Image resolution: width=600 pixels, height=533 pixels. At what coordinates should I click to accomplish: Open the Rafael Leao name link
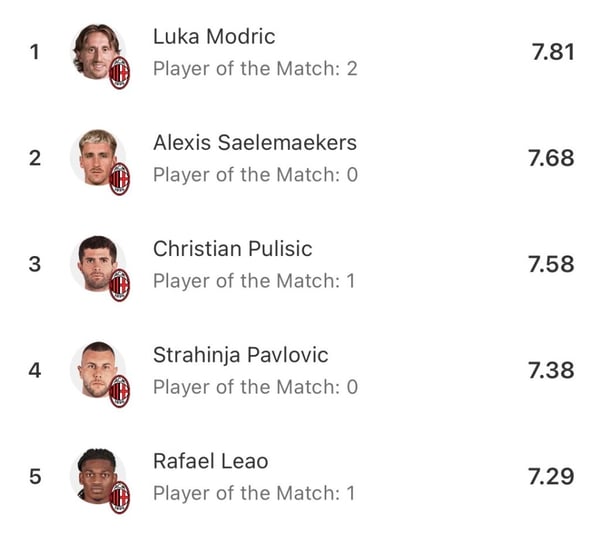point(210,461)
